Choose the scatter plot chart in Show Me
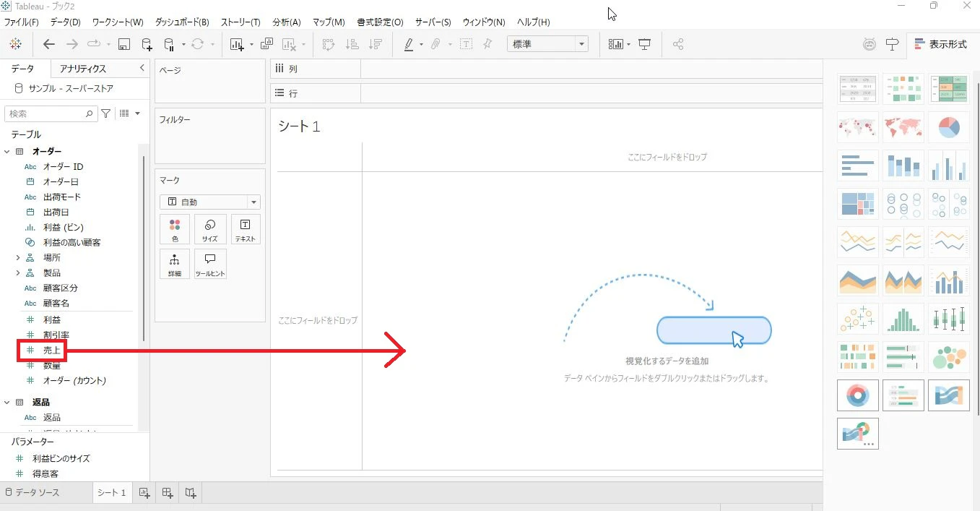The height and width of the screenshot is (511, 980). (x=858, y=317)
